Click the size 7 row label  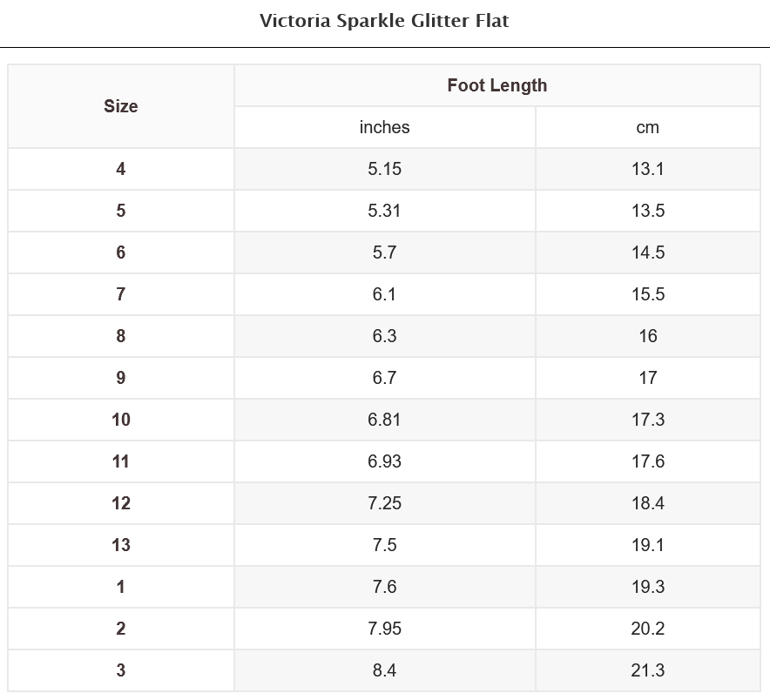coord(121,294)
